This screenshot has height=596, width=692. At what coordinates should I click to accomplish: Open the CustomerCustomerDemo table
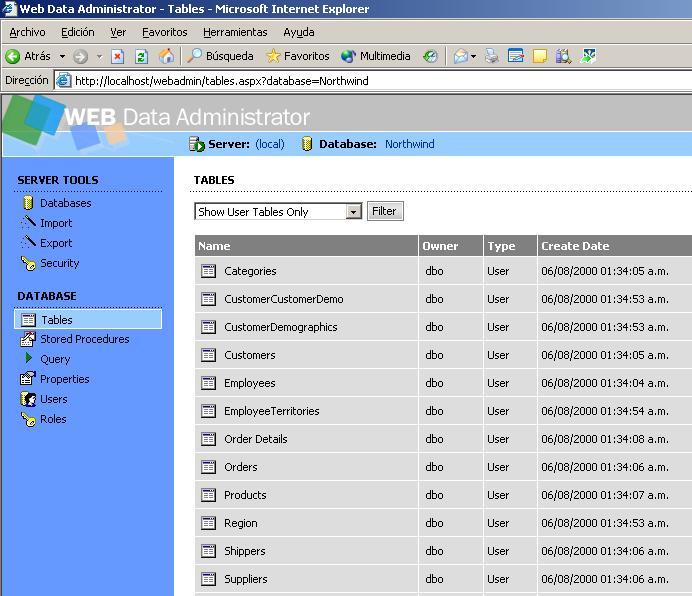284,299
